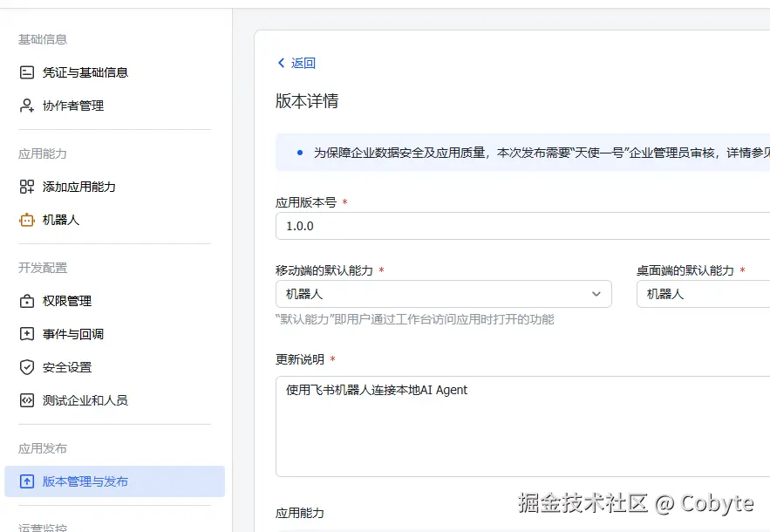Click the orange robot icon in sidebar
Screen dimensions: 770x532
[27, 220]
